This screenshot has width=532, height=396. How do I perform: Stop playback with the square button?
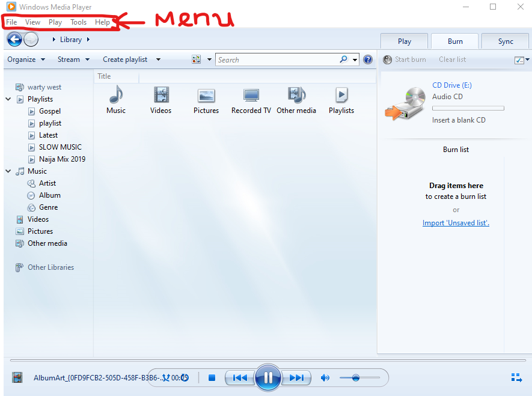pos(212,377)
